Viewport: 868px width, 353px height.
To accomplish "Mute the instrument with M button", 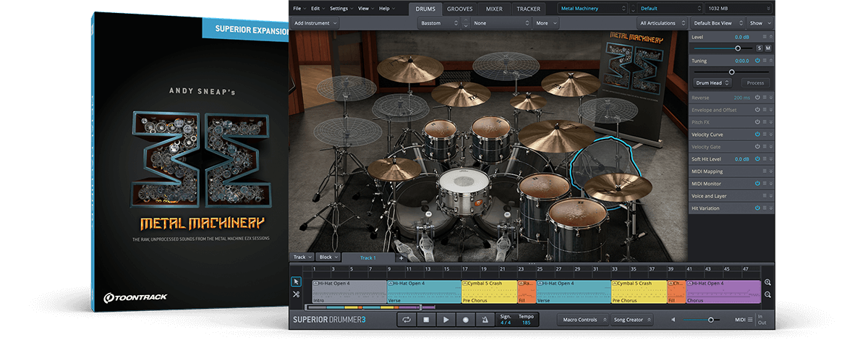I will click(768, 48).
